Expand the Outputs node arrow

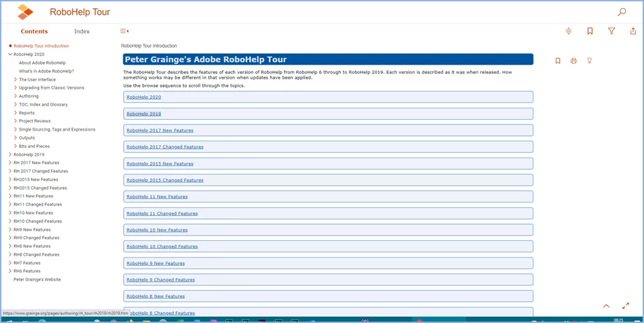(15, 138)
